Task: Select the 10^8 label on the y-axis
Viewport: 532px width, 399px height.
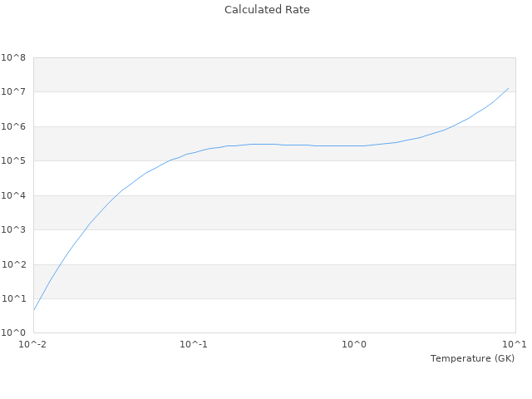Action: point(13,58)
